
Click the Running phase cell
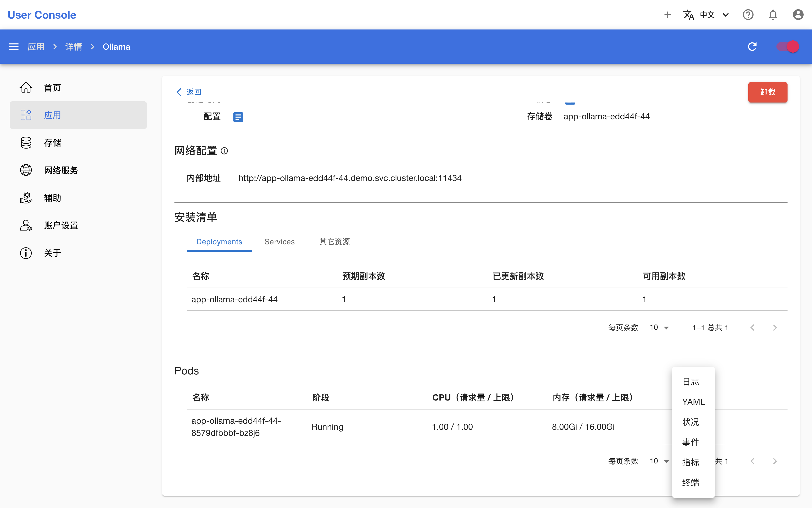(327, 427)
